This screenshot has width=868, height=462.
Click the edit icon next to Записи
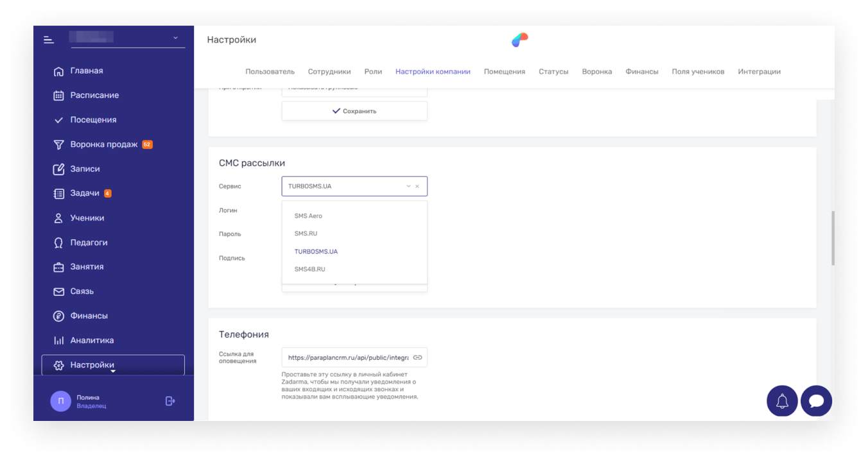[x=58, y=169]
